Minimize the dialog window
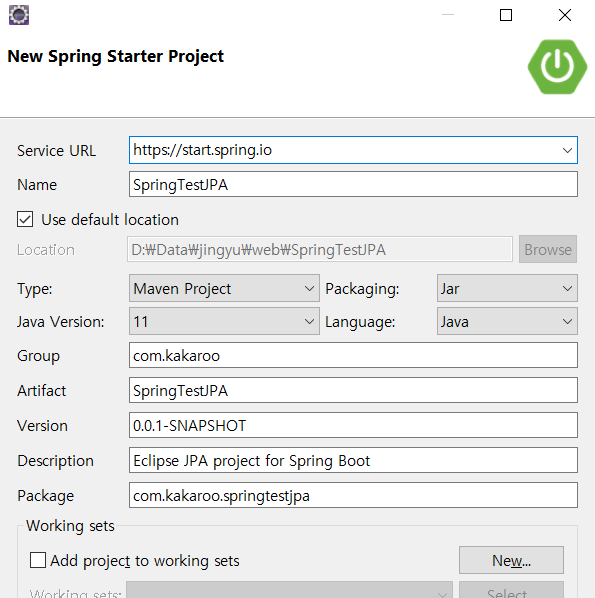 tap(448, 15)
